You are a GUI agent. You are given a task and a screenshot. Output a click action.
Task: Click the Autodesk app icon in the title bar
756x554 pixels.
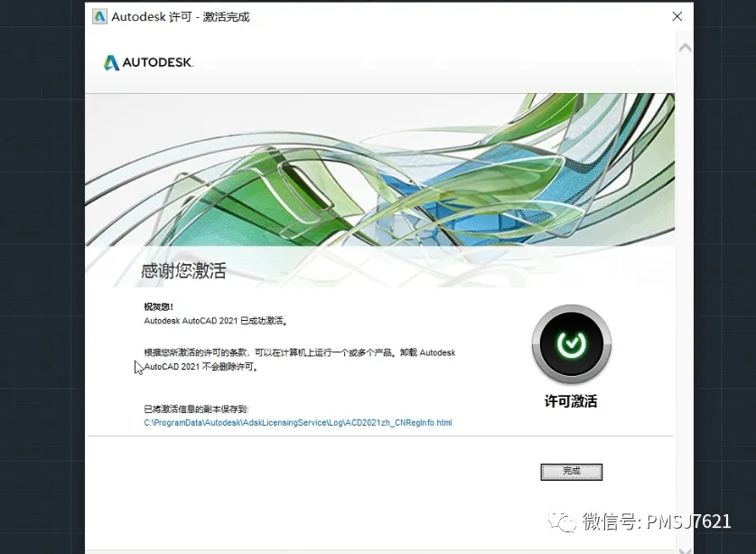tap(99, 16)
